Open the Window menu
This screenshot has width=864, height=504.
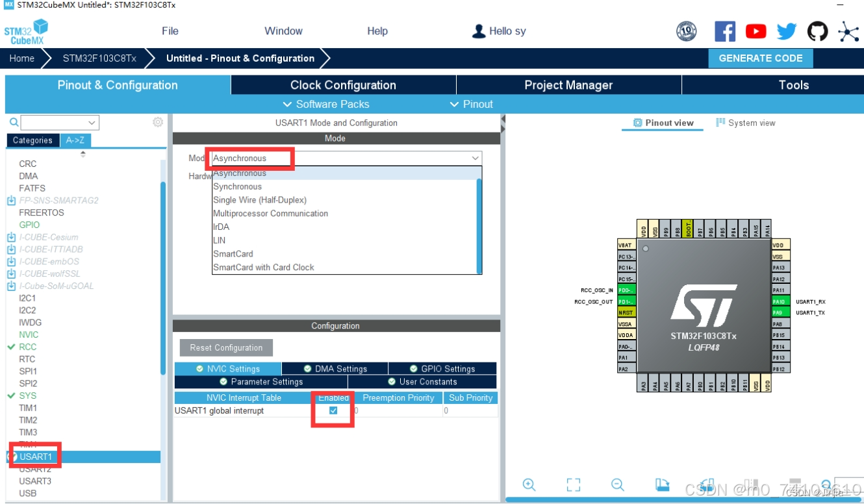[x=283, y=31]
